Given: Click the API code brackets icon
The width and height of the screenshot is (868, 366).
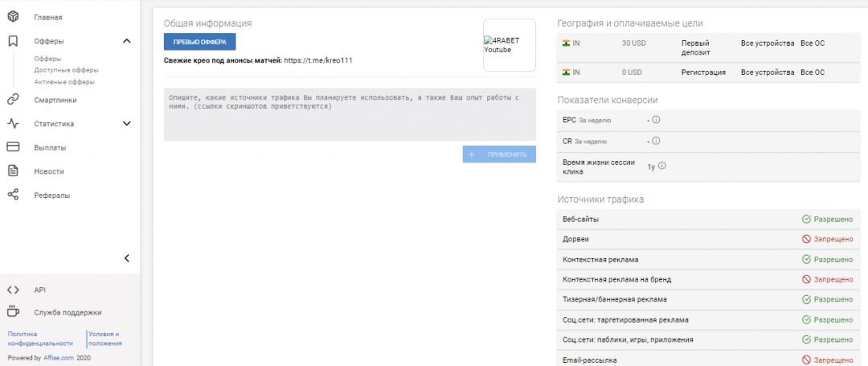Looking at the screenshot, I should [13, 290].
